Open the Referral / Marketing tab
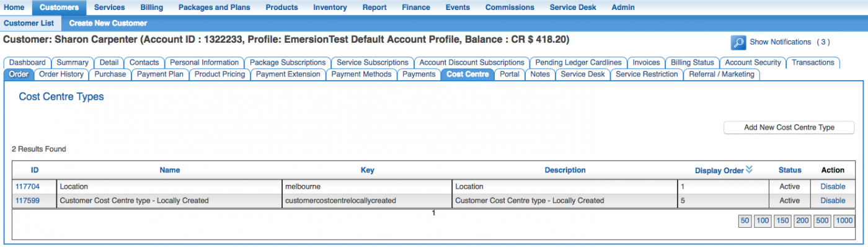868x247 pixels. pyautogui.click(x=722, y=74)
